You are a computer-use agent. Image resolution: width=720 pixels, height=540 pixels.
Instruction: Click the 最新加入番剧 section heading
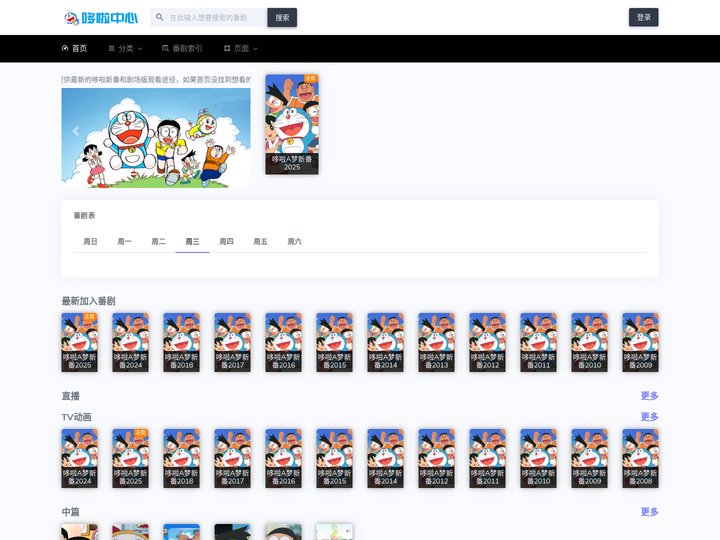click(x=88, y=301)
